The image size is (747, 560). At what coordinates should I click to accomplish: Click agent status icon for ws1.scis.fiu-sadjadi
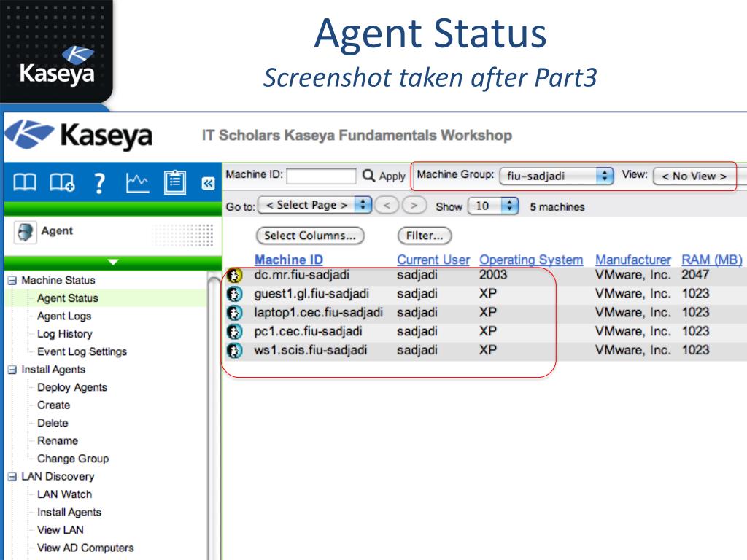pos(234,351)
